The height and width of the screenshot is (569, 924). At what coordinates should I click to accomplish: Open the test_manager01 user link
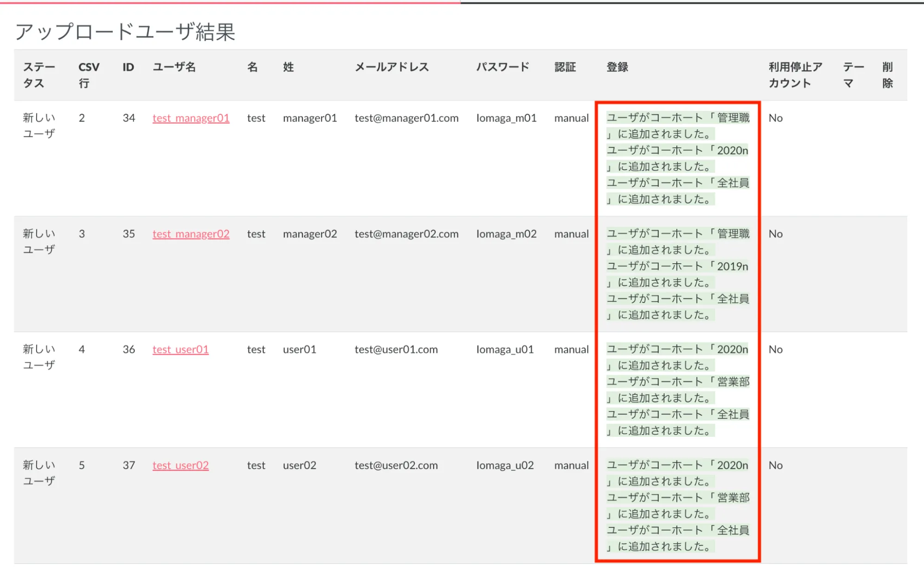[x=190, y=118]
